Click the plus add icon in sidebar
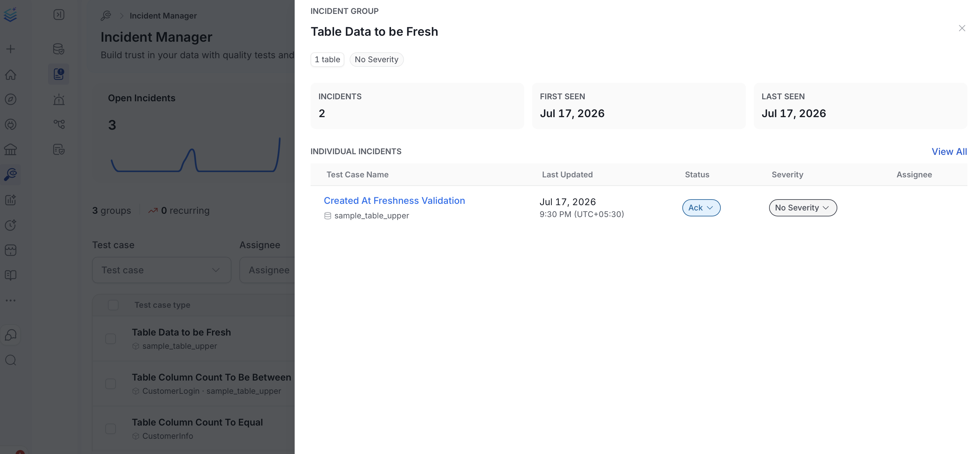The height and width of the screenshot is (454, 980). pyautogui.click(x=11, y=49)
